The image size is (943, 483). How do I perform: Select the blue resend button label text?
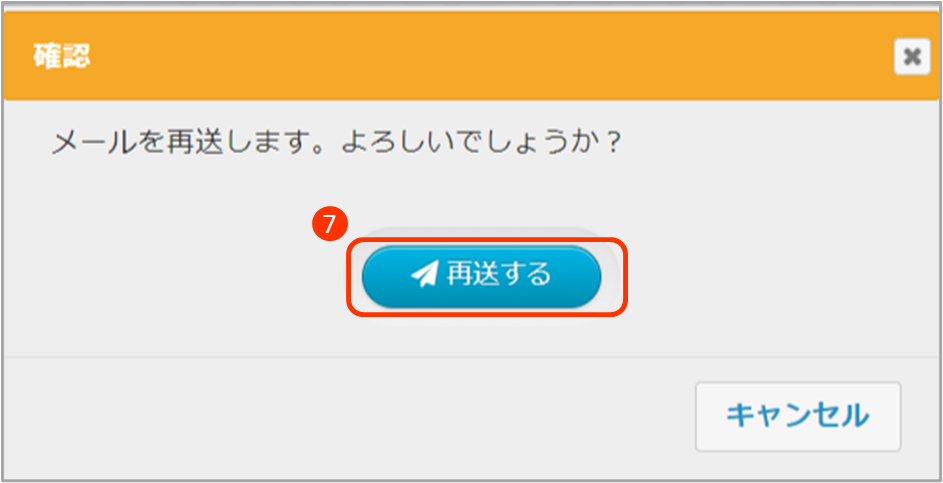point(498,275)
